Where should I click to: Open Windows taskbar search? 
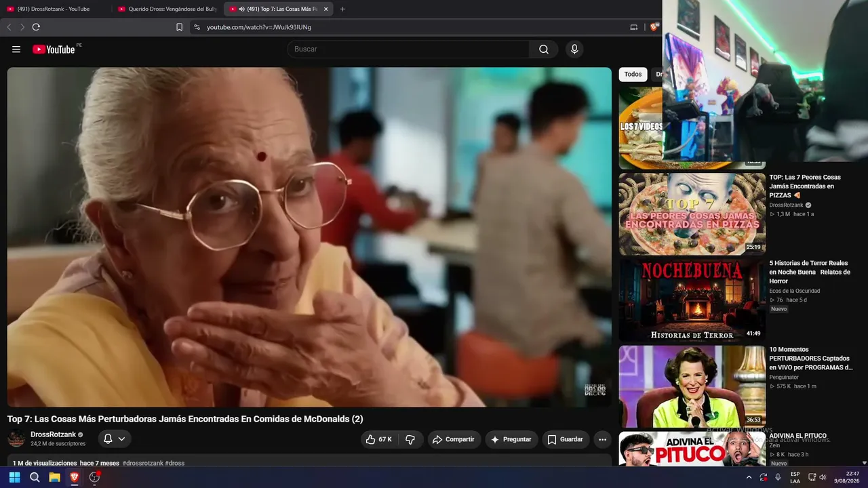[x=35, y=477]
